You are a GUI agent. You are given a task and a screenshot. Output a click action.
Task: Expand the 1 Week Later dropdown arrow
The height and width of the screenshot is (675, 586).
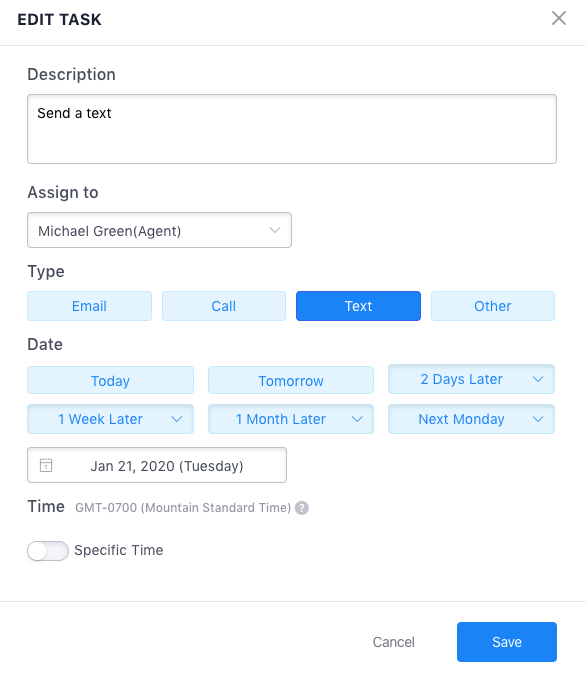177,419
